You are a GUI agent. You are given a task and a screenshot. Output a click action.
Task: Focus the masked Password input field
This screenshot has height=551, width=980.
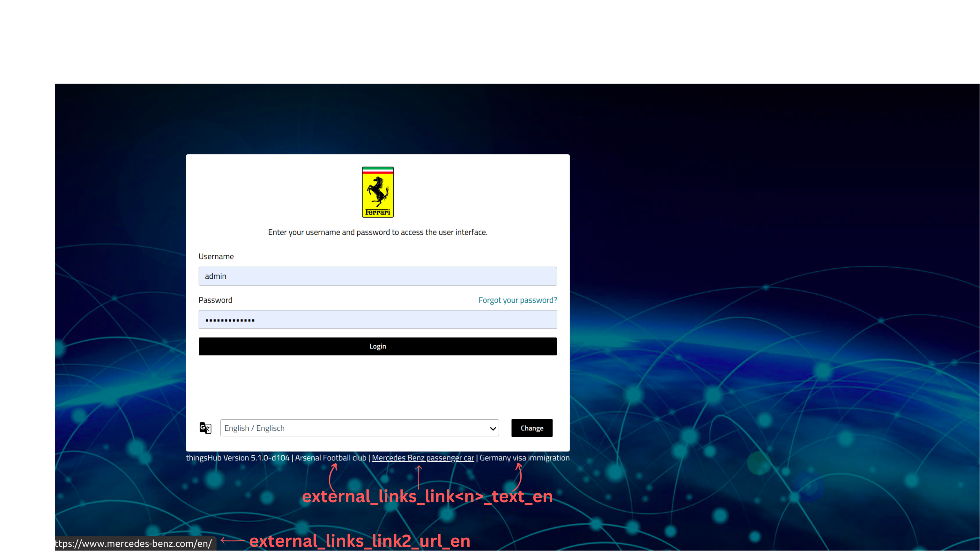(377, 320)
